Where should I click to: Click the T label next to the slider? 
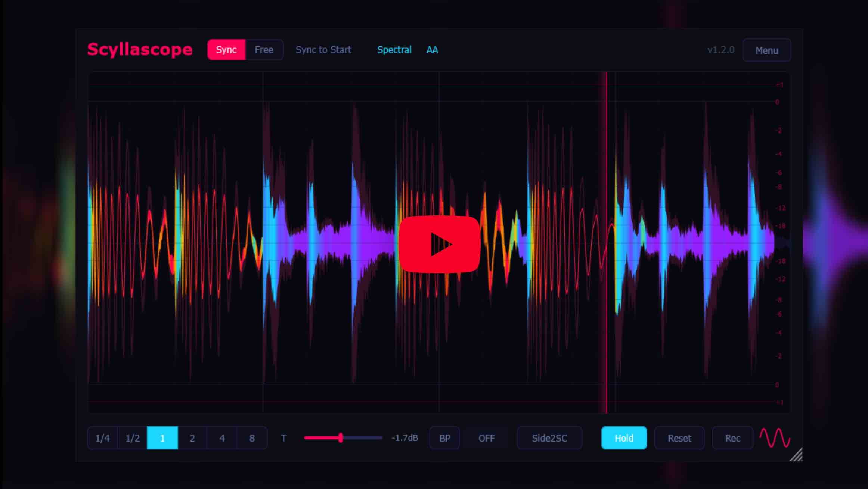(x=283, y=438)
